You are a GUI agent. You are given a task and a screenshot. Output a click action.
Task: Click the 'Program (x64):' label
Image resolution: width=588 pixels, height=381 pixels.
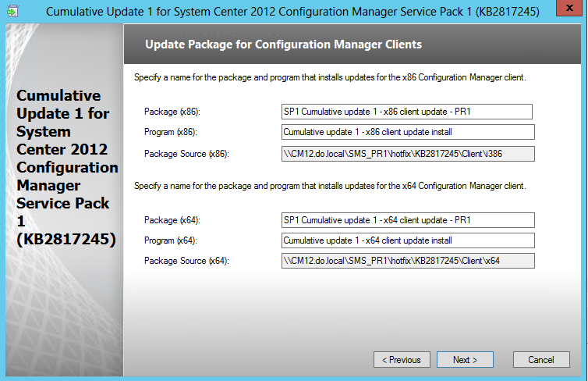point(171,240)
